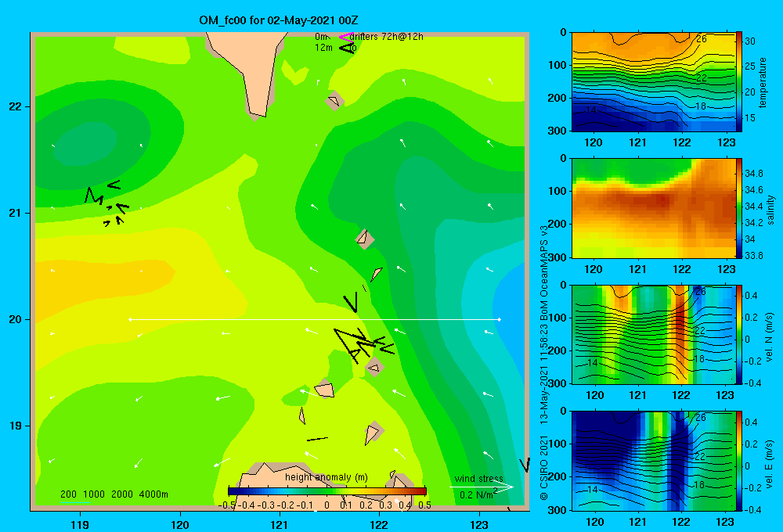
Task: Click the 'vel. E (m/s)' axis label
Action: click(770, 464)
